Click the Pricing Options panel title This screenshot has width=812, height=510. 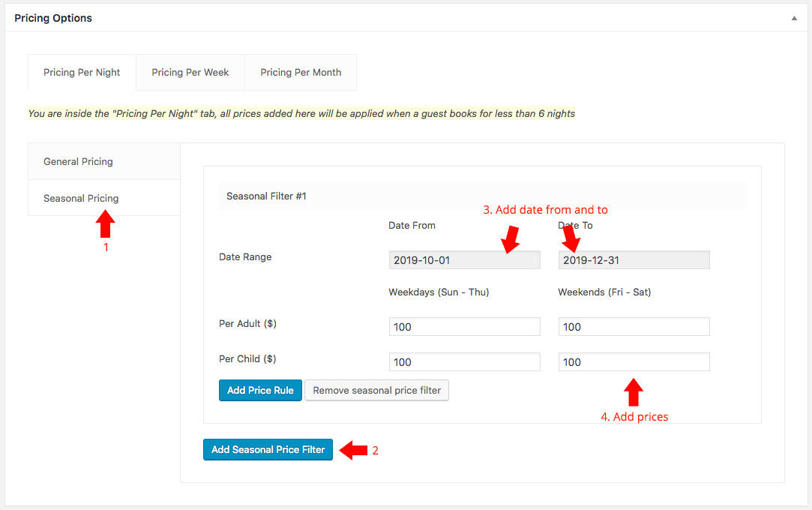53,18
